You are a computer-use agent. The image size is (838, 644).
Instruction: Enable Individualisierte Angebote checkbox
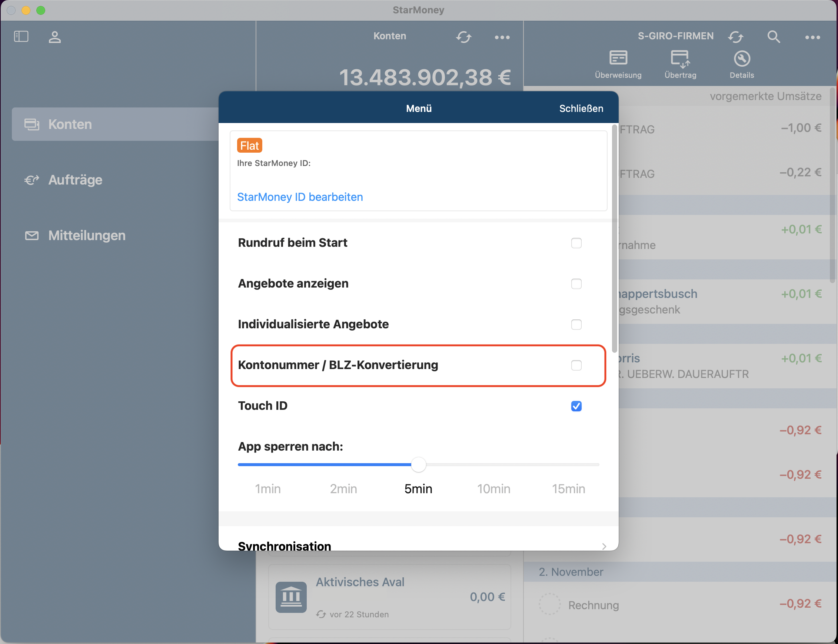576,324
